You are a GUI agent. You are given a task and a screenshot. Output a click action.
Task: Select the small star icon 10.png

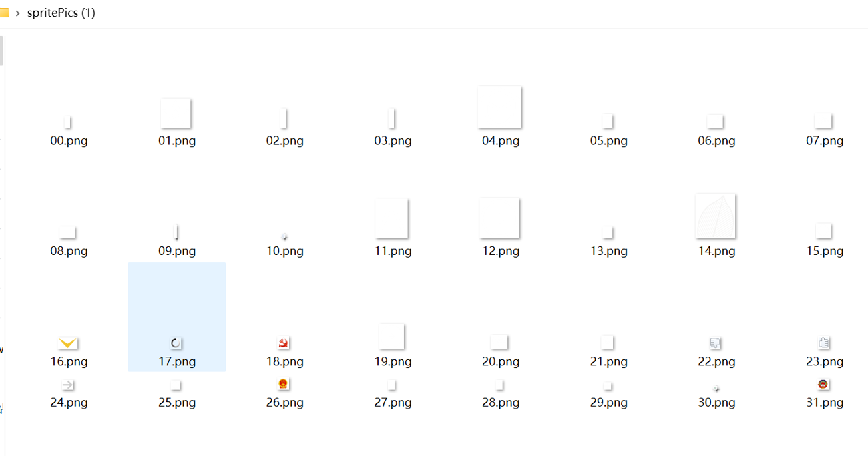(x=285, y=237)
